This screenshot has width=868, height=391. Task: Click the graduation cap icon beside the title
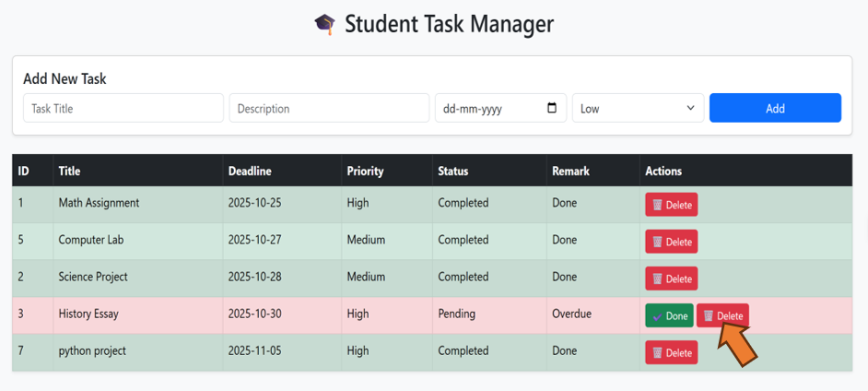(x=325, y=24)
